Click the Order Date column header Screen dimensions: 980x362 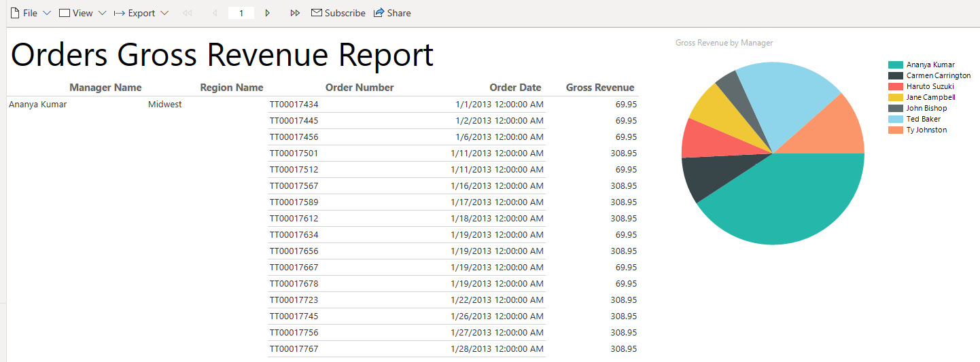[x=515, y=88]
